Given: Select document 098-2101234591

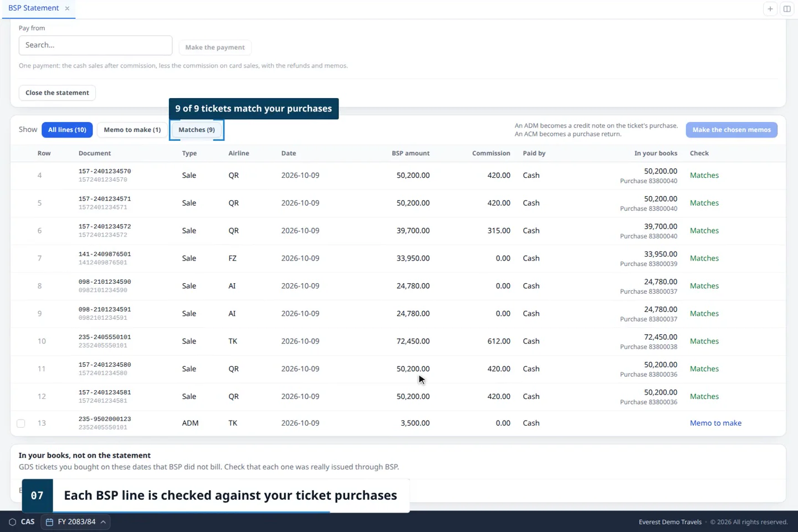Looking at the screenshot, I should 105,310.
